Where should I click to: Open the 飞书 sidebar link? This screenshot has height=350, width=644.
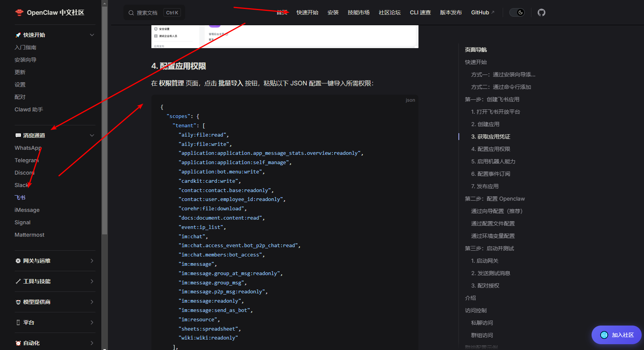tap(20, 197)
